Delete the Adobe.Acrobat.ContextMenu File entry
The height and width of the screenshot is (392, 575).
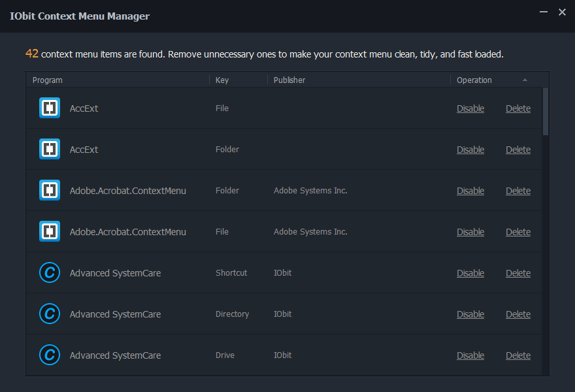coord(517,232)
